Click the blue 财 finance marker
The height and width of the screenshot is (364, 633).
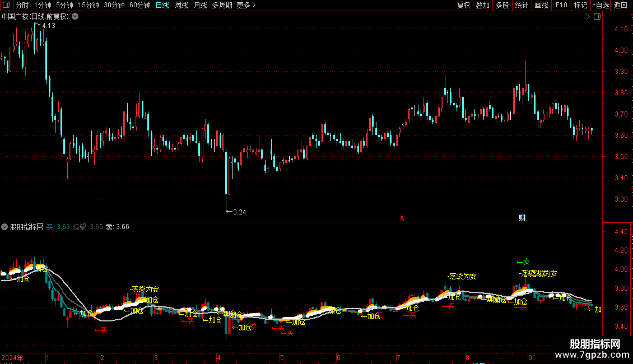pos(522,218)
